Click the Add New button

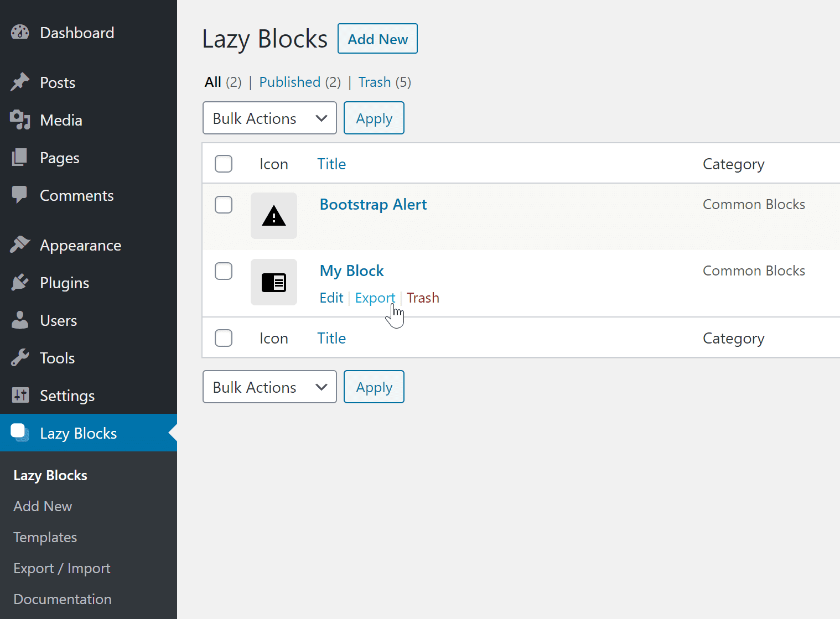pyautogui.click(x=377, y=38)
